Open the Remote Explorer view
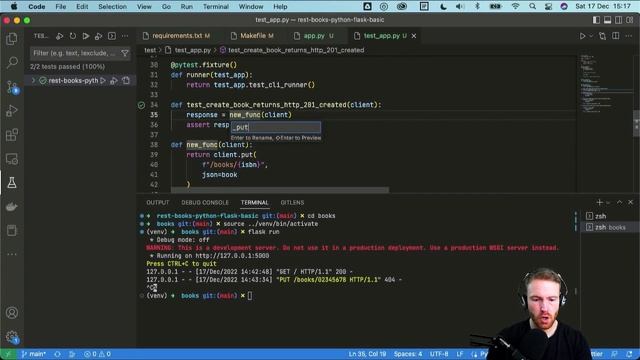 click(12, 159)
